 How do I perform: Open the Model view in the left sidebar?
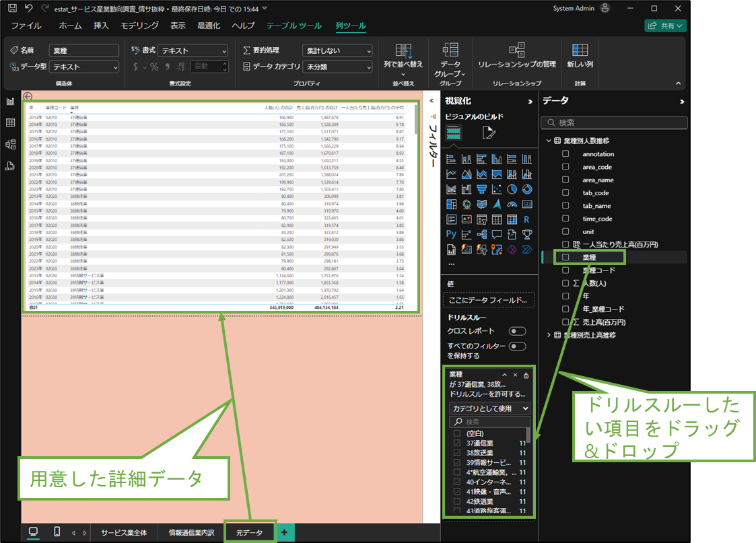click(10, 144)
